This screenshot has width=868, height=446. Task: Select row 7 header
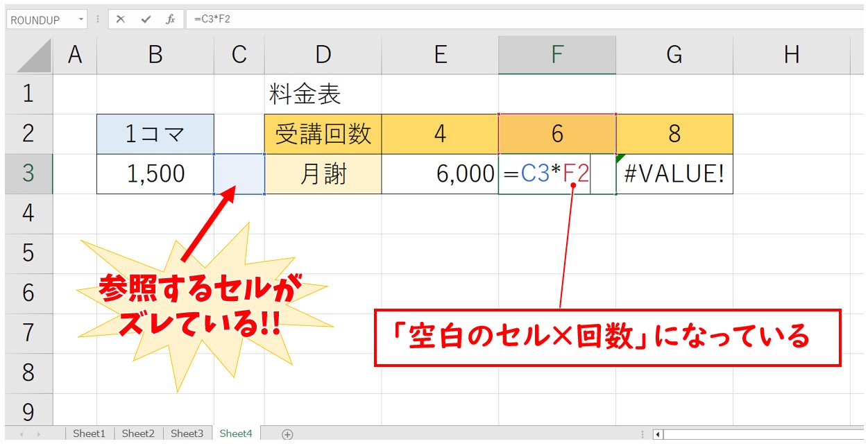[x=28, y=333]
